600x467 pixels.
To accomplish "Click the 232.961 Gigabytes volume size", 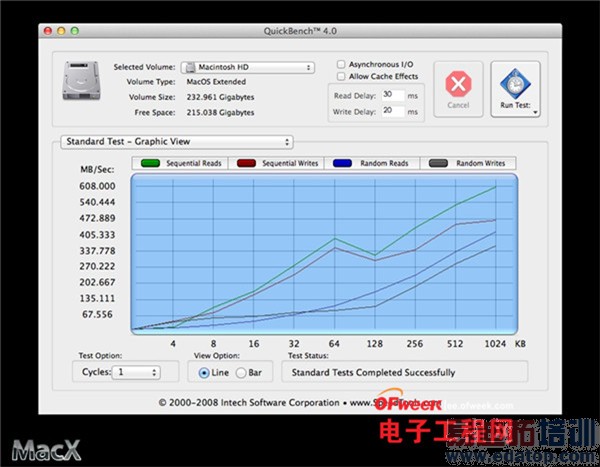I will (x=220, y=97).
